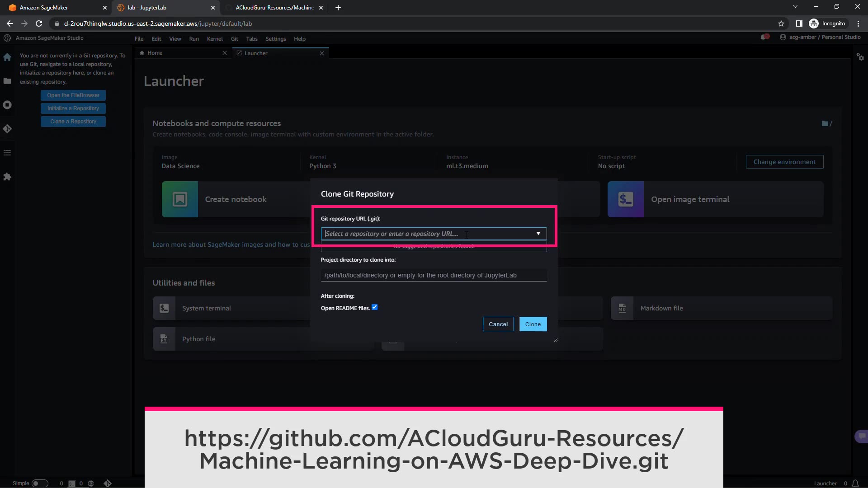Open the extension manager puzzle icon
Screen dimensions: 868x488
point(7,177)
